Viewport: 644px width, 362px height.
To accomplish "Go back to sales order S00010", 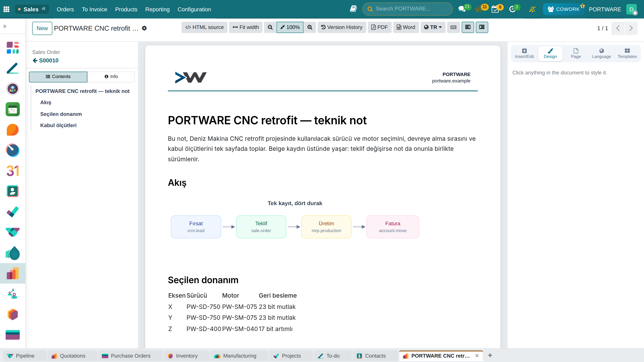I will click(45, 61).
